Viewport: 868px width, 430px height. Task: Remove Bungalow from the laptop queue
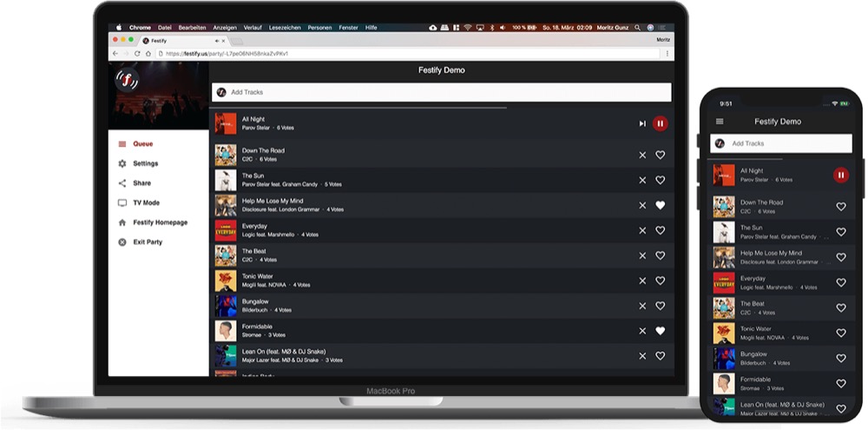pos(642,306)
